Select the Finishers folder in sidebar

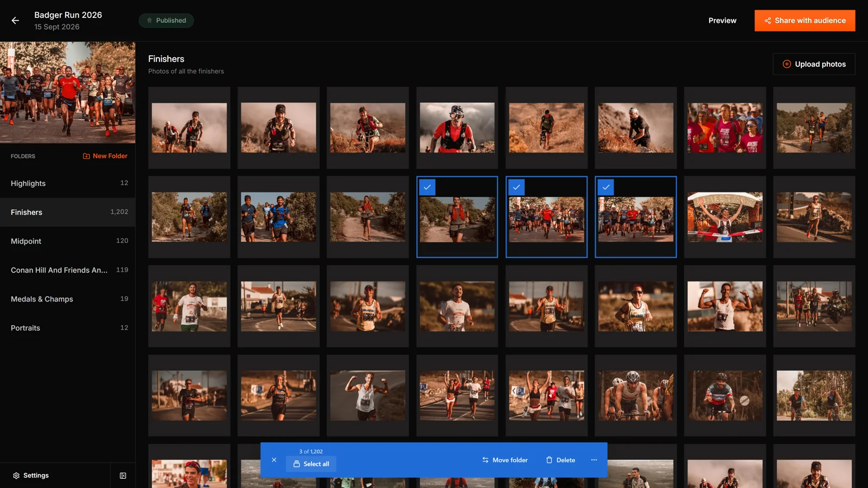pos(68,212)
